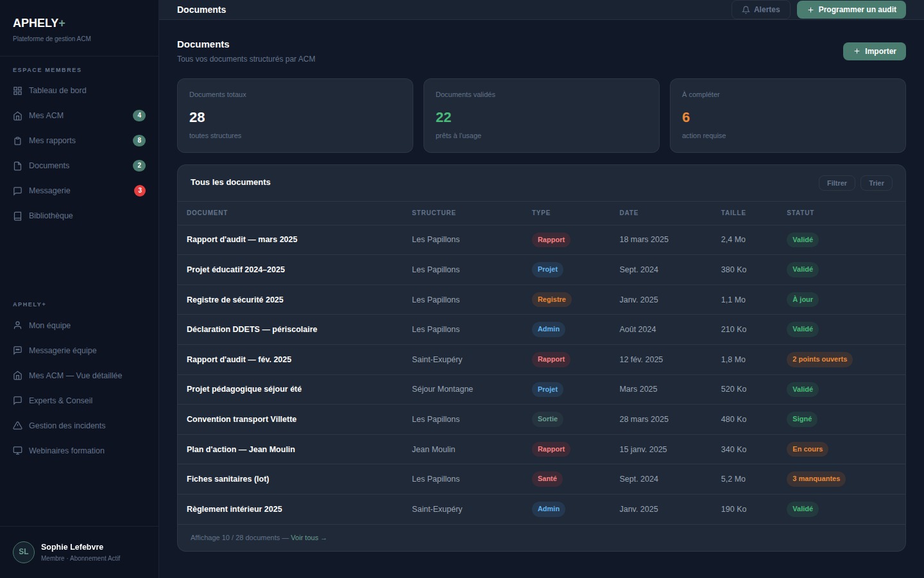The image size is (924, 578).
Task: Click the Tableau de bord grid icon
Action: tap(18, 91)
